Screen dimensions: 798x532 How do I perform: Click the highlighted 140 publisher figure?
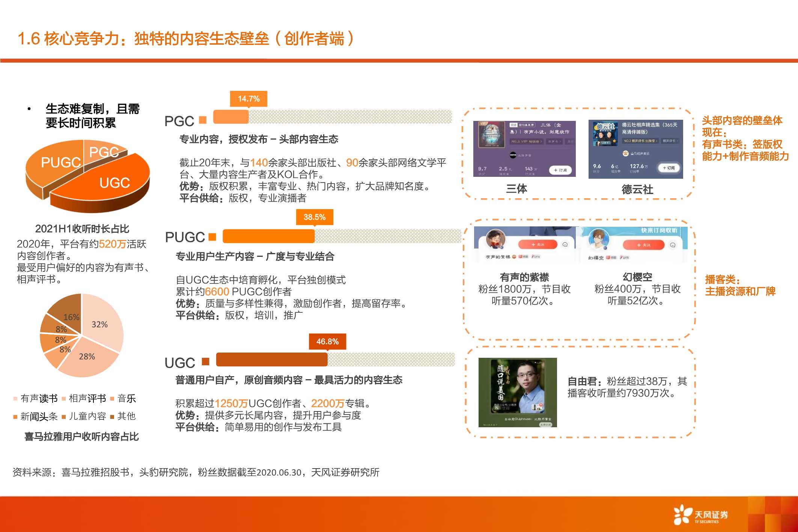(x=259, y=163)
